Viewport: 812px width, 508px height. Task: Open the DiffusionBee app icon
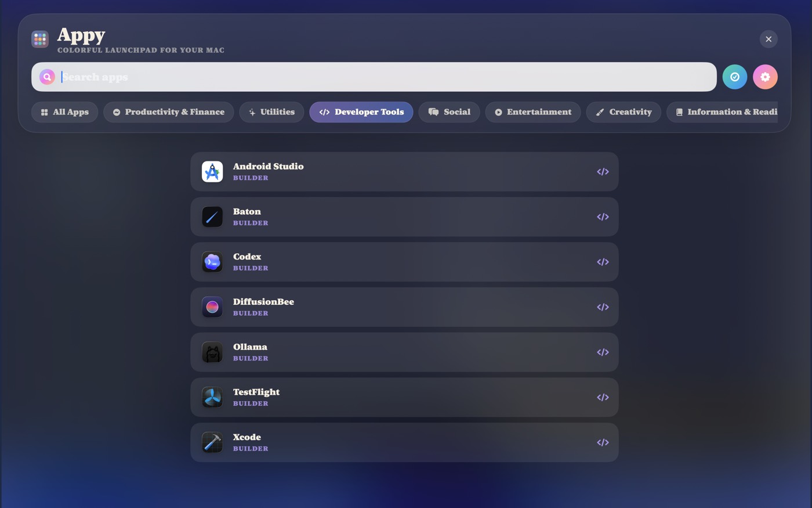tap(212, 307)
